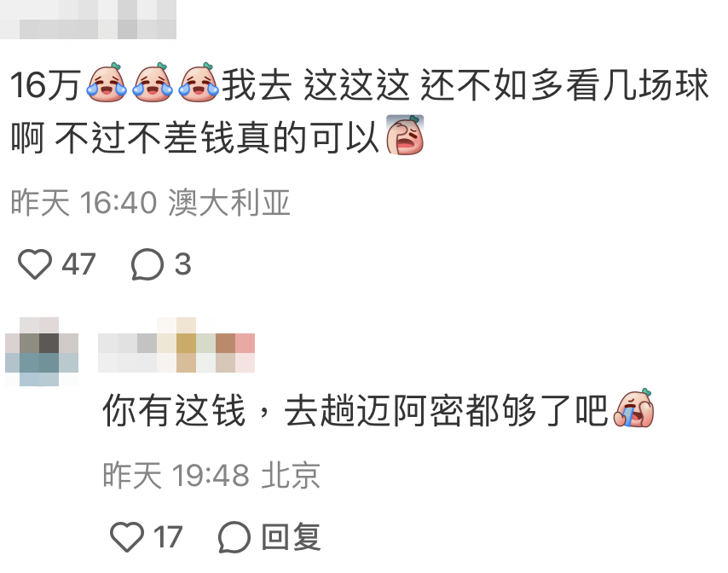Screen dimensions: 728x573
Task: Select the like count 47
Action: (x=78, y=264)
